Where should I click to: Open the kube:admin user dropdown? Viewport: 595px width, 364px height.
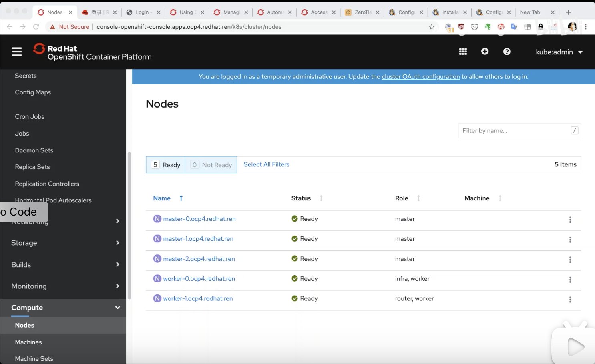[559, 52]
